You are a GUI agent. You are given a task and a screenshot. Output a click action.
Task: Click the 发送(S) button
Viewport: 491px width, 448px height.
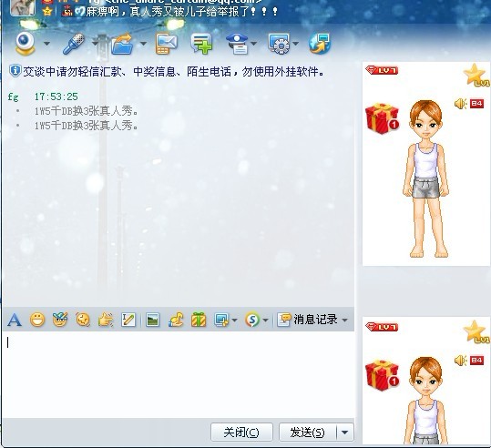pyautogui.click(x=308, y=433)
